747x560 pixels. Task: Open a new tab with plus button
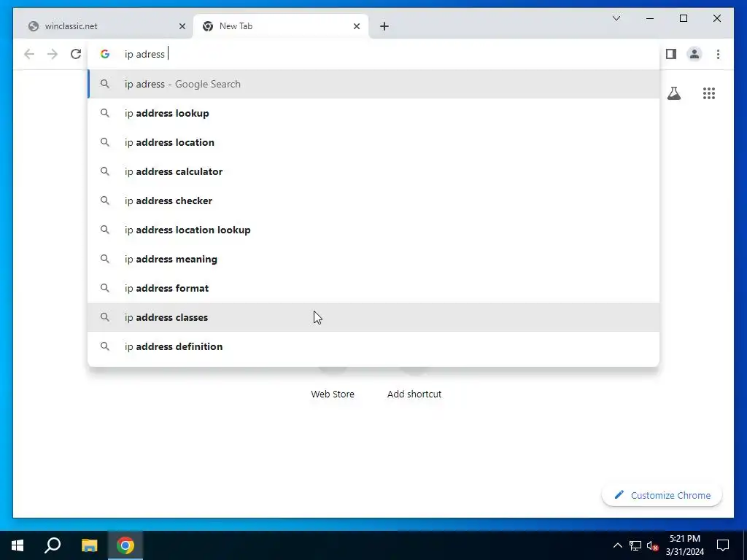coord(384,26)
